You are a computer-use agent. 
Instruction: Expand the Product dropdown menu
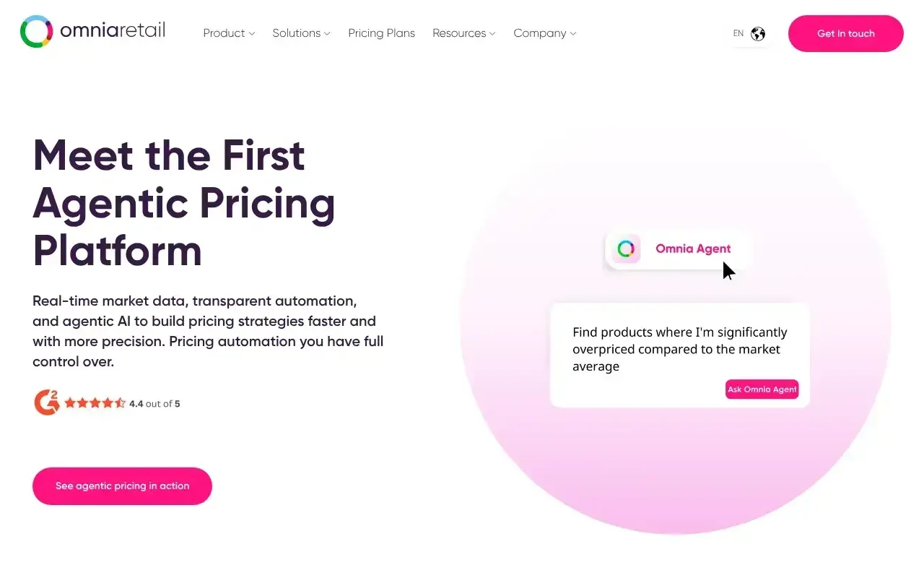click(x=229, y=33)
